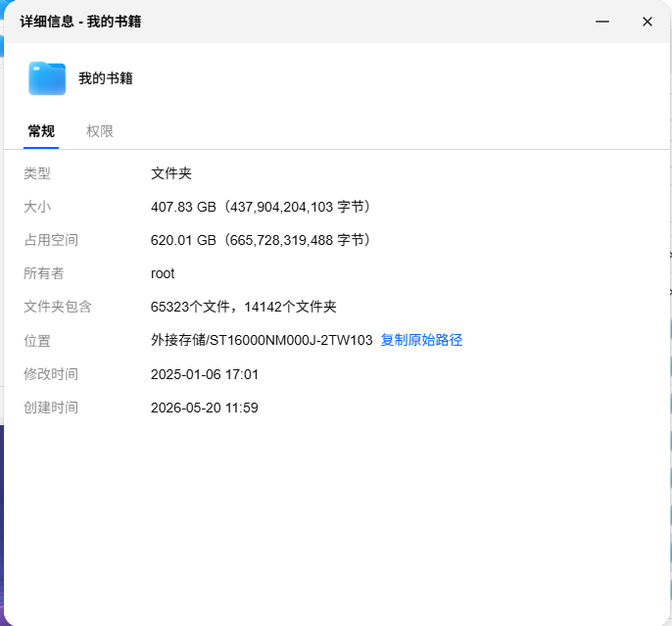Click the window title 详细信息 - 我的书籍

coord(80,22)
